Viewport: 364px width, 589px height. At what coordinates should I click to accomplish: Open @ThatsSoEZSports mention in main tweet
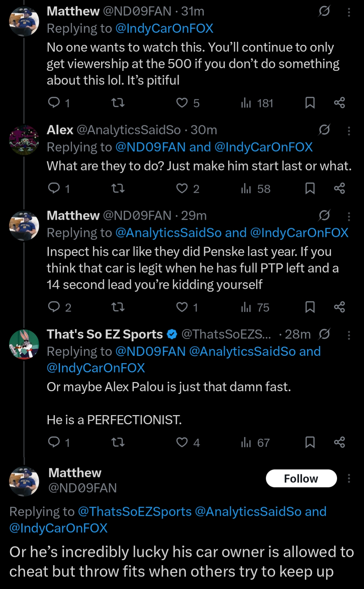click(135, 511)
